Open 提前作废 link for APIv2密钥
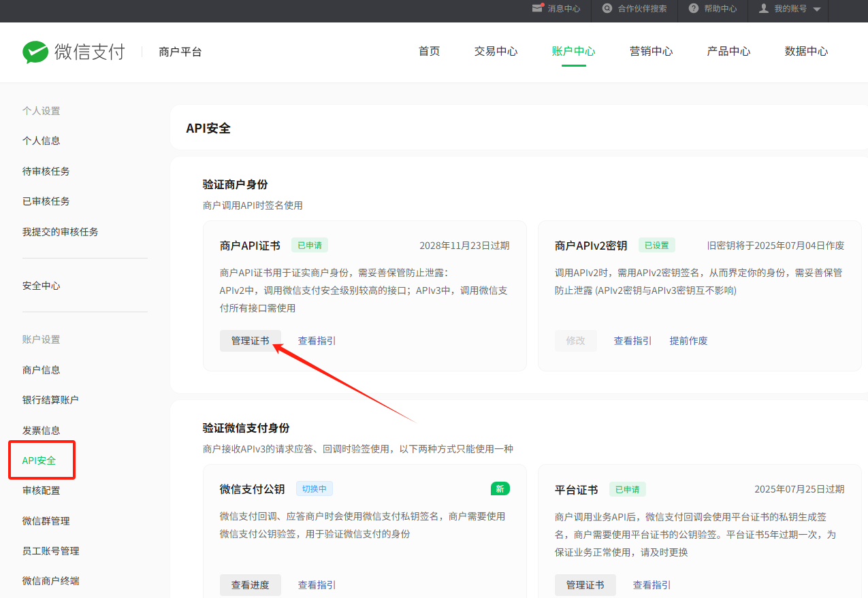The width and height of the screenshot is (868, 598). 688,341
